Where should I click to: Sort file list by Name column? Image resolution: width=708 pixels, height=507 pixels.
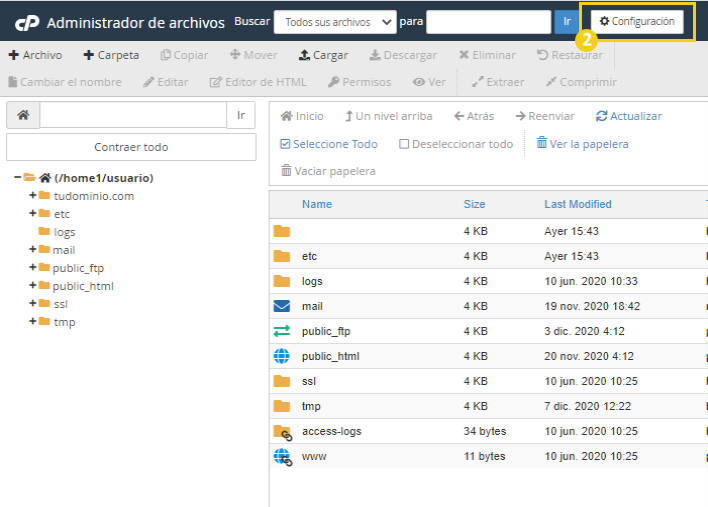coord(317,204)
